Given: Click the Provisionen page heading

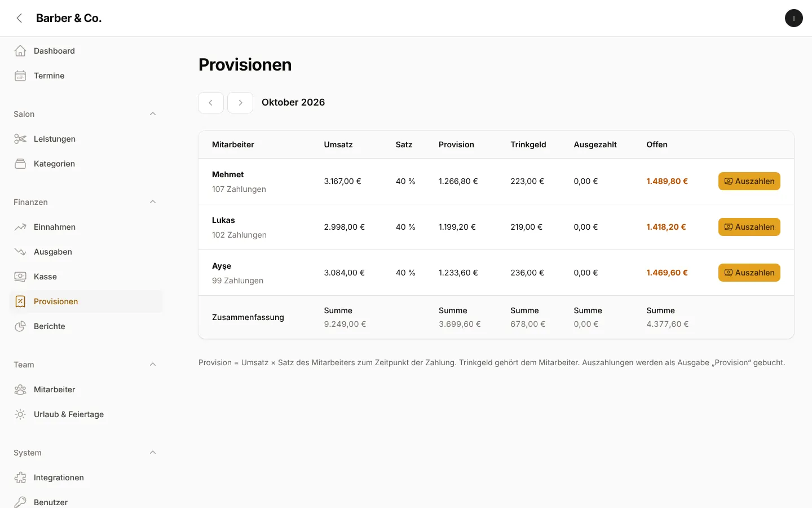Looking at the screenshot, I should point(245,65).
